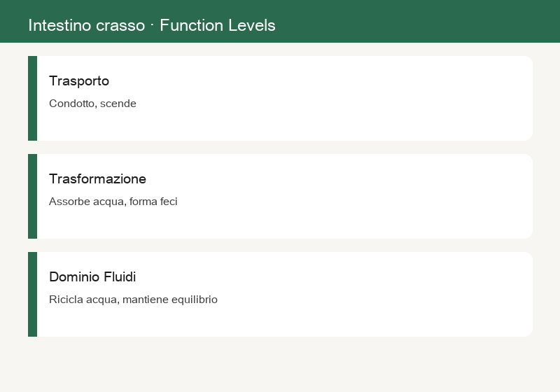This screenshot has width=560, height=392.
Task: Click 'Function Levels' in the header
Action: tap(218, 25)
